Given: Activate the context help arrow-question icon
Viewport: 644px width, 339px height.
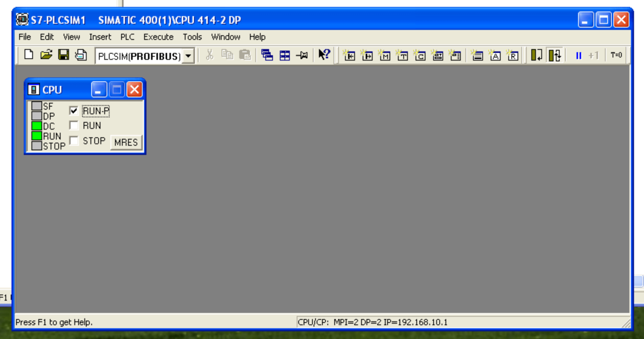Looking at the screenshot, I should pyautogui.click(x=324, y=55).
